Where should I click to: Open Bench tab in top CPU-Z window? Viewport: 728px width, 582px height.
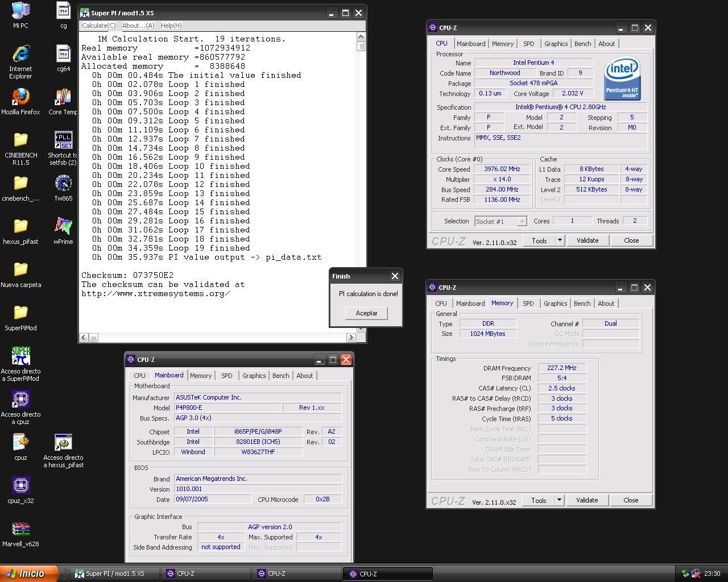coord(582,44)
